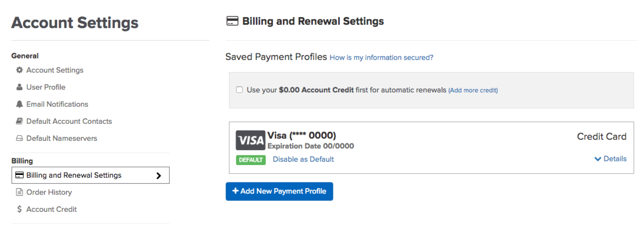The height and width of the screenshot is (225, 644).
Task: Open the Email Notifications menu item
Action: point(52,104)
